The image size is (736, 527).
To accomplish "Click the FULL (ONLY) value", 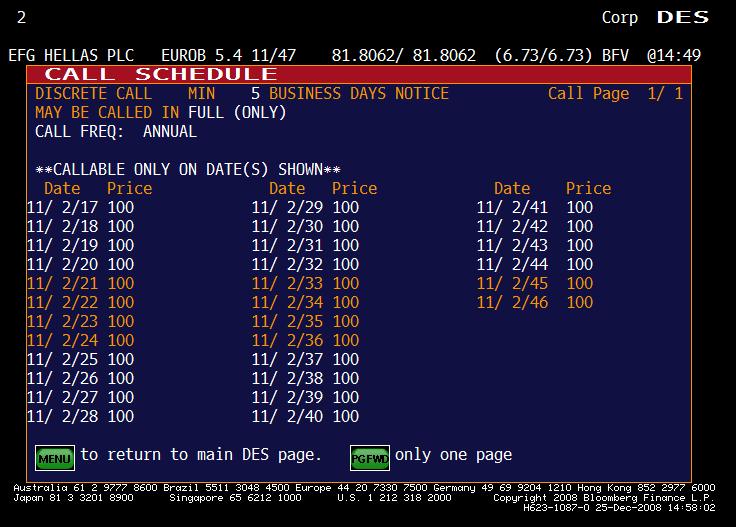I will pos(237,113).
